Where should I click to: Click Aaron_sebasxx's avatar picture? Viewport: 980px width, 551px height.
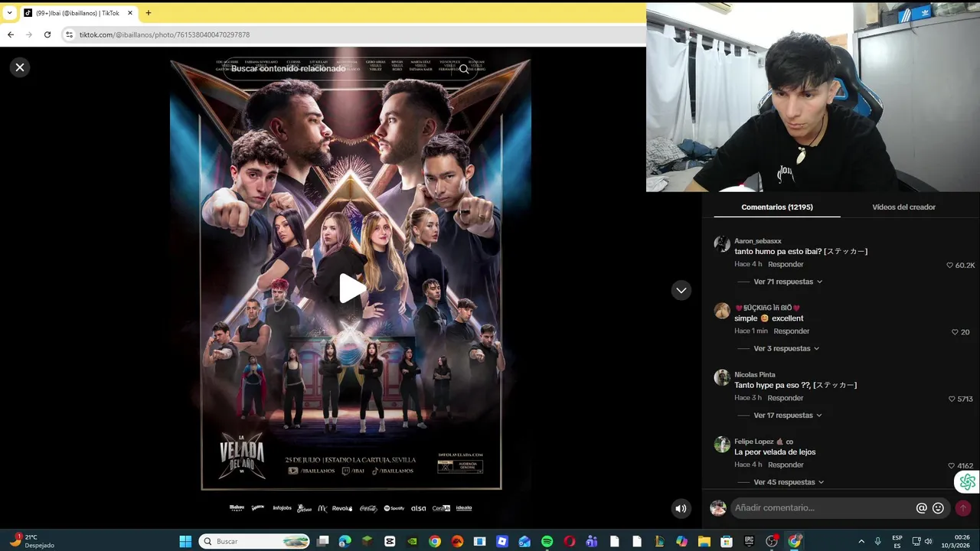click(x=722, y=244)
